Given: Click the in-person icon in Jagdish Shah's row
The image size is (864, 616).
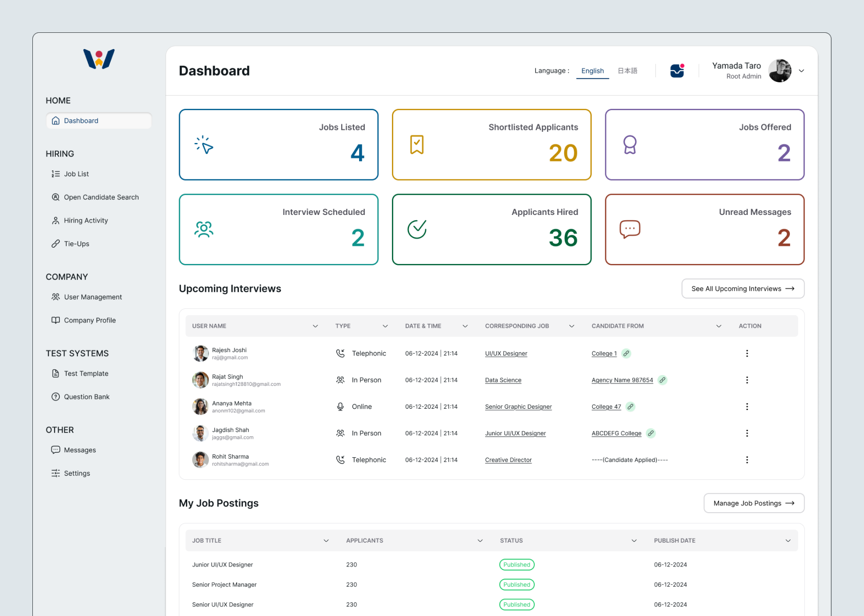Looking at the screenshot, I should click(341, 433).
